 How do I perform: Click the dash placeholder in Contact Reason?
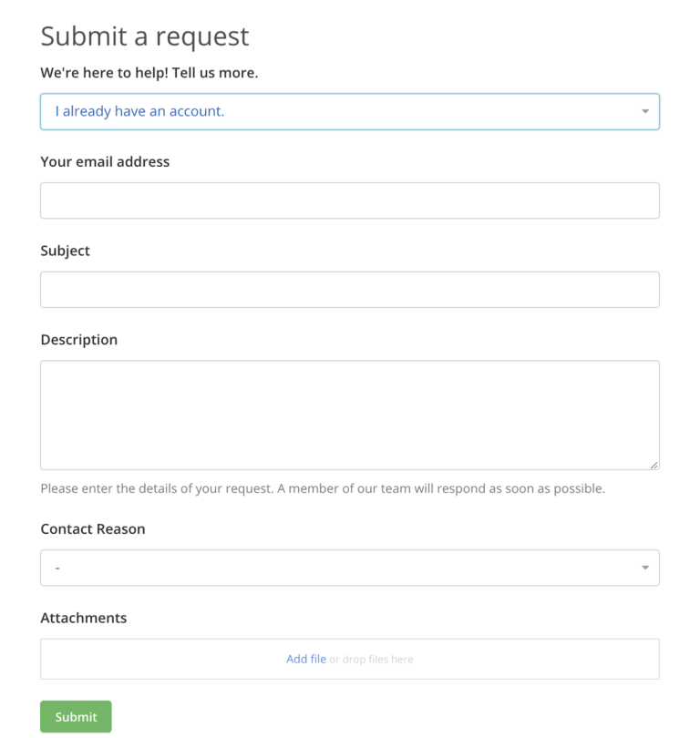point(57,567)
